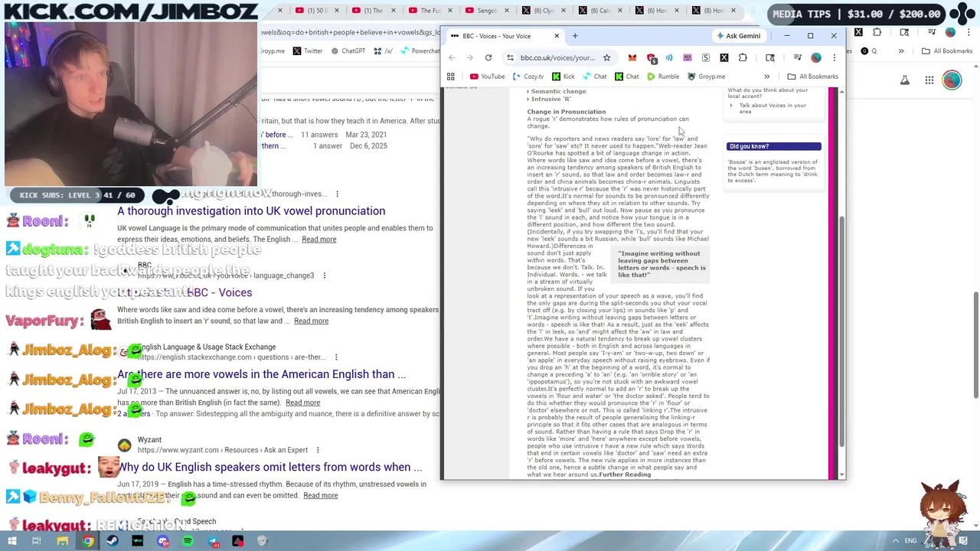Click Semantic change list item

[558, 91]
